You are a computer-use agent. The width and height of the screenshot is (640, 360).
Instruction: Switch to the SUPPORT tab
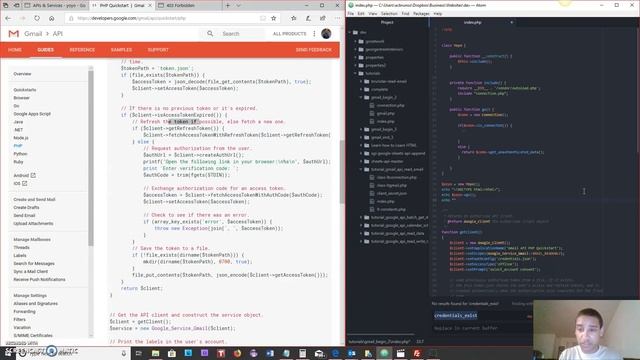158,50
